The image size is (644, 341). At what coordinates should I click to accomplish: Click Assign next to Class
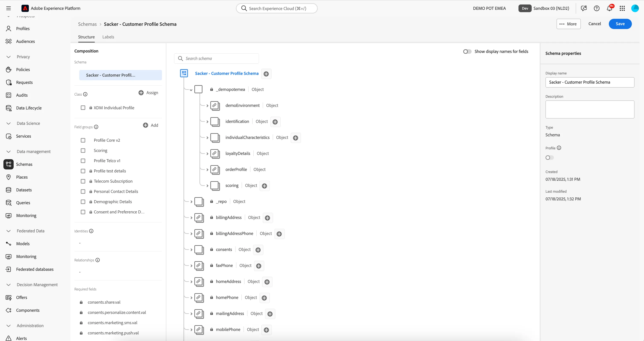tap(148, 93)
